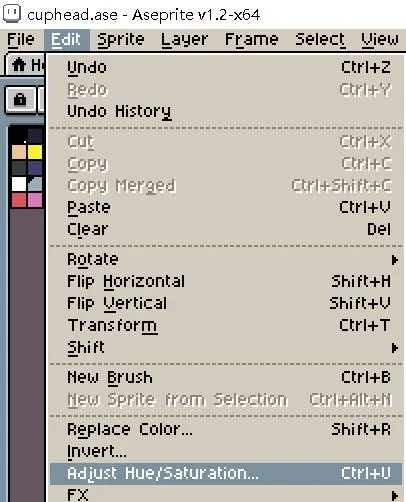406x502 pixels.
Task: Expand the Rotate submenu
Action: (226, 259)
